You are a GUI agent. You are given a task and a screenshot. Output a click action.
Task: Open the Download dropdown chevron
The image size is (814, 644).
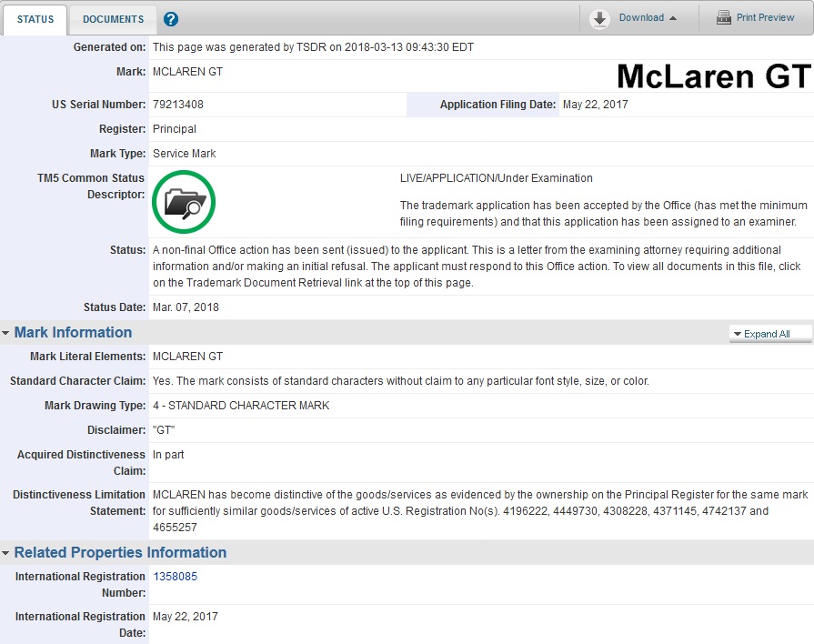click(675, 18)
